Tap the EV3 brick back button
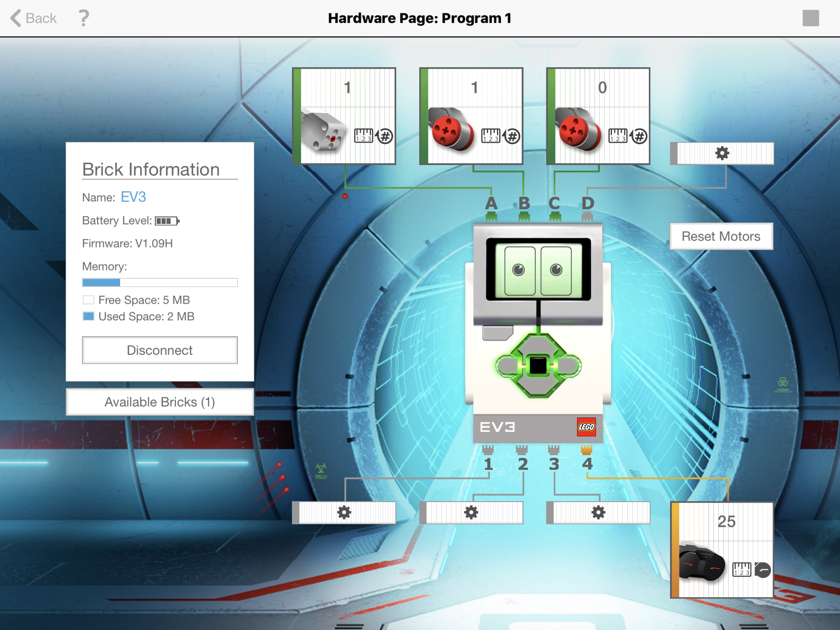The image size is (840, 630). 497,333
